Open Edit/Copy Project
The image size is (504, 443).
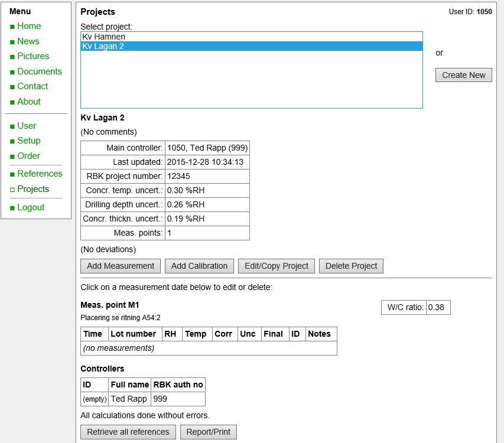pyautogui.click(x=277, y=266)
